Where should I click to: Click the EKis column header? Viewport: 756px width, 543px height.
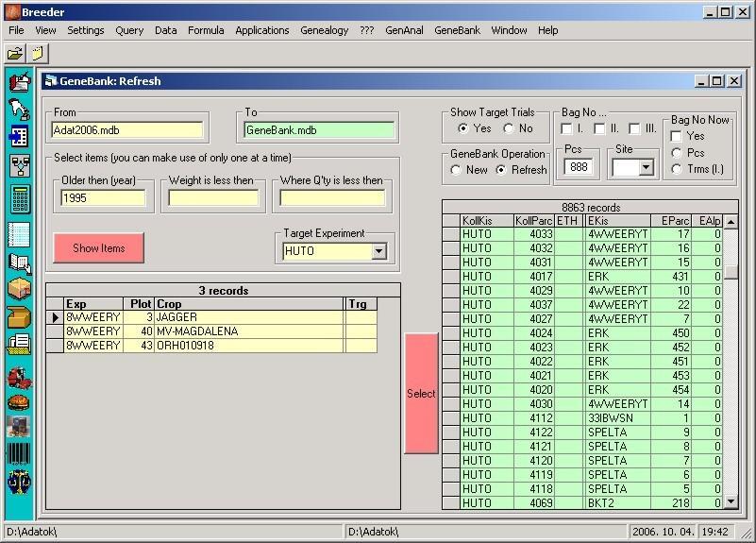[x=618, y=221]
